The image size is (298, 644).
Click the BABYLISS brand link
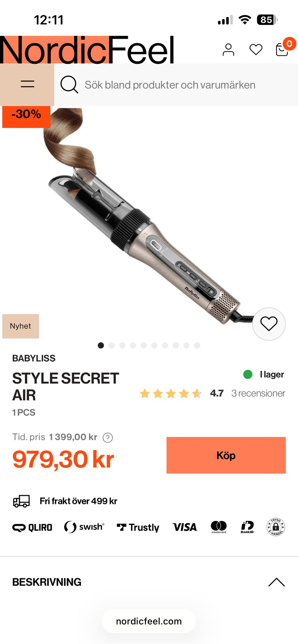(x=34, y=358)
